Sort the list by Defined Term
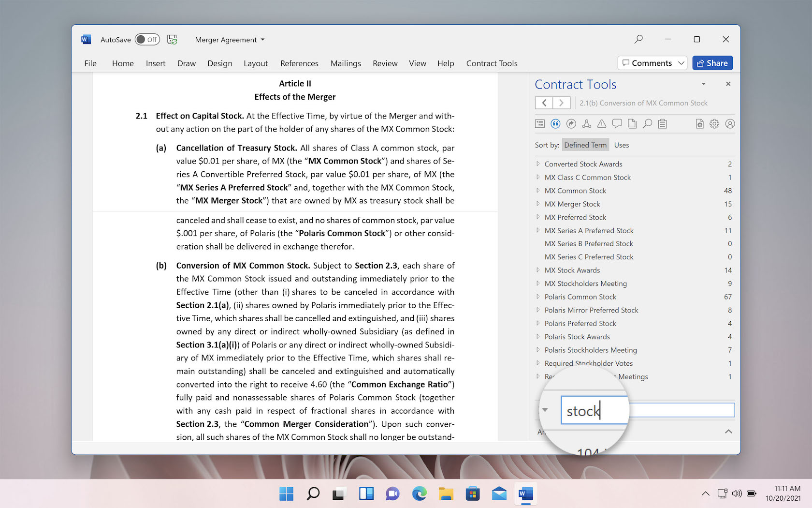Image resolution: width=812 pixels, height=508 pixels. click(x=585, y=145)
